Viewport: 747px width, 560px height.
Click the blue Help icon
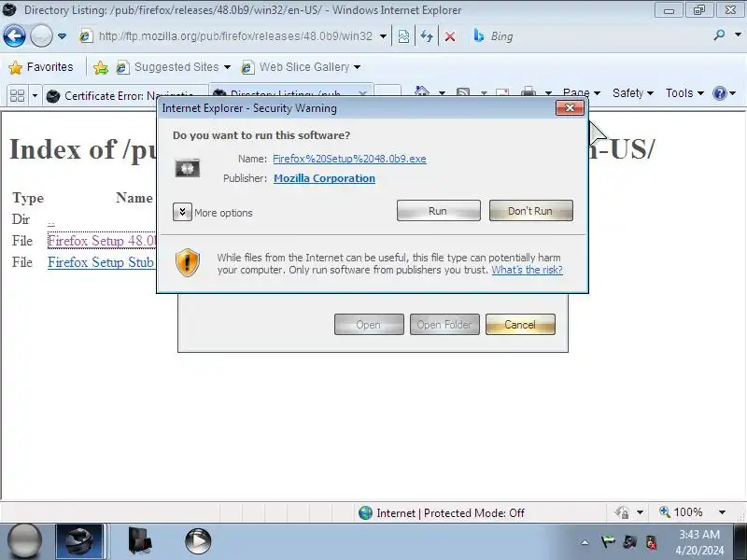719,93
